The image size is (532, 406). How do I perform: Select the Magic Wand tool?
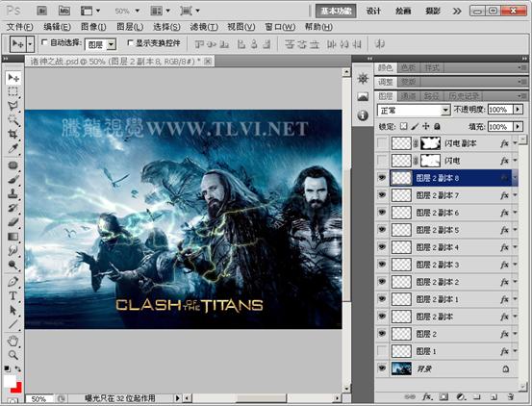point(13,119)
